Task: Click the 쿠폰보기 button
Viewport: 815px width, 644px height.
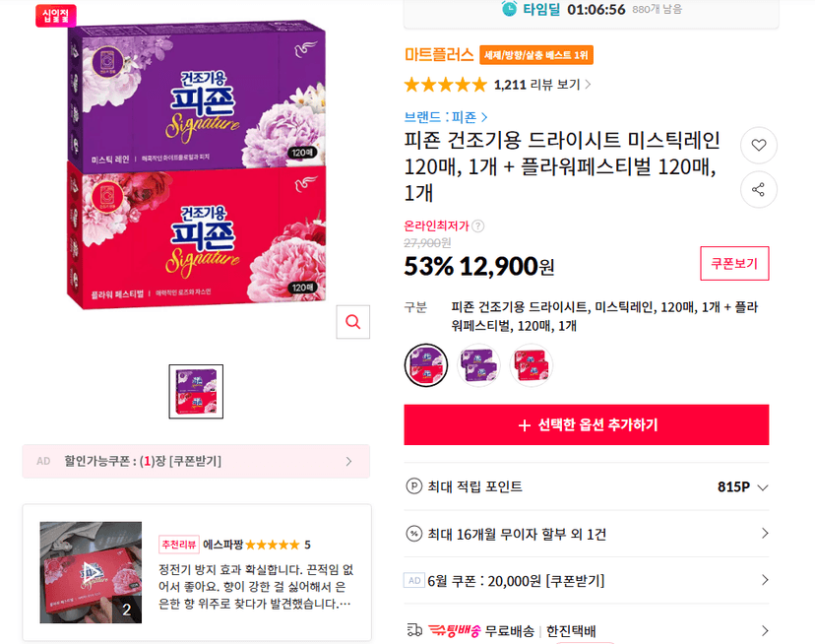Action: coord(734,263)
